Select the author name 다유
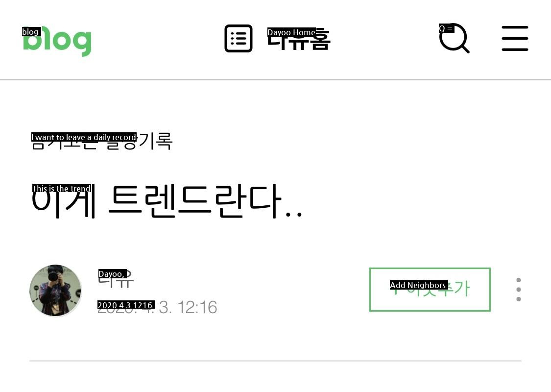The image size is (551, 392). pos(116,279)
